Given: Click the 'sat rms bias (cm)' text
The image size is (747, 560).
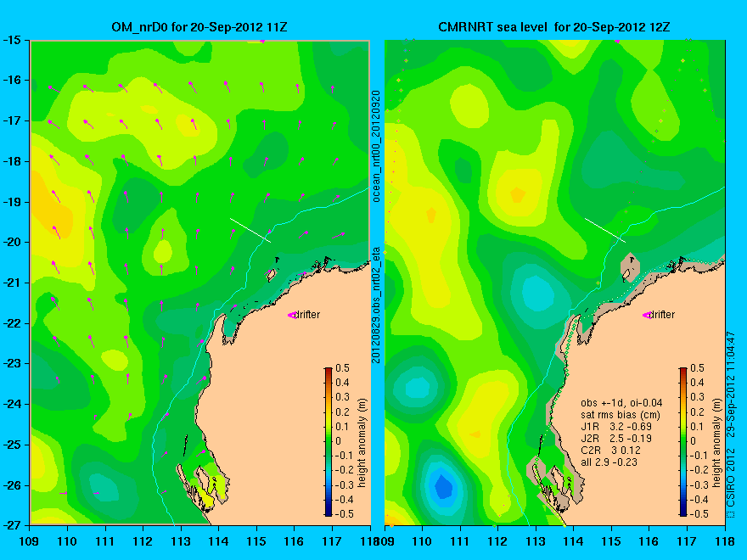Looking at the screenshot, I should click(621, 415).
